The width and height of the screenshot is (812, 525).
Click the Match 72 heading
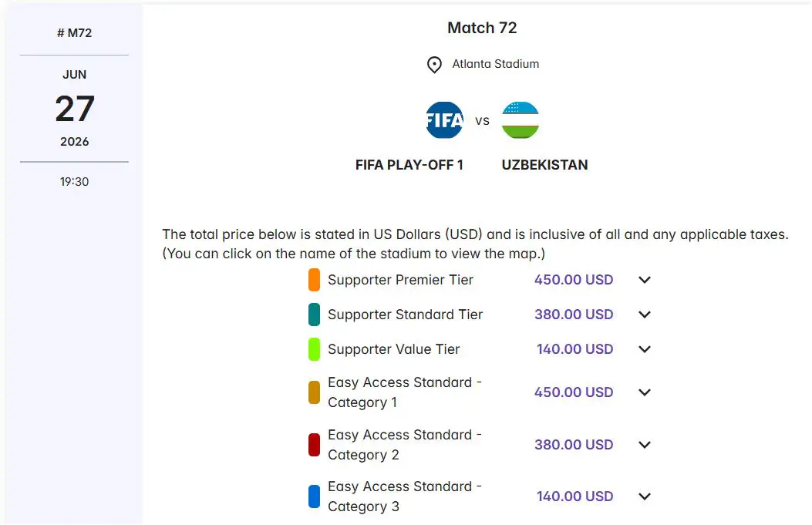[x=482, y=28]
